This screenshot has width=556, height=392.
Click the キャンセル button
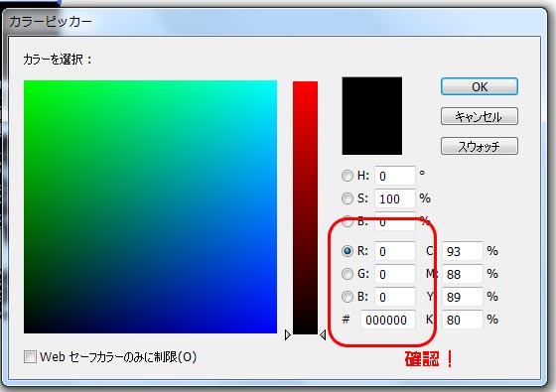pyautogui.click(x=479, y=117)
